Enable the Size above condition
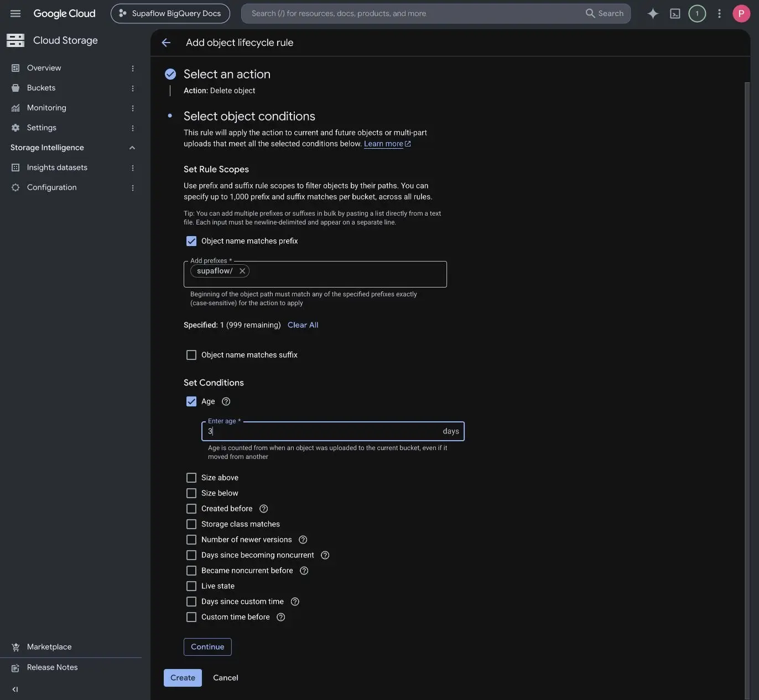759x700 pixels. 191,478
